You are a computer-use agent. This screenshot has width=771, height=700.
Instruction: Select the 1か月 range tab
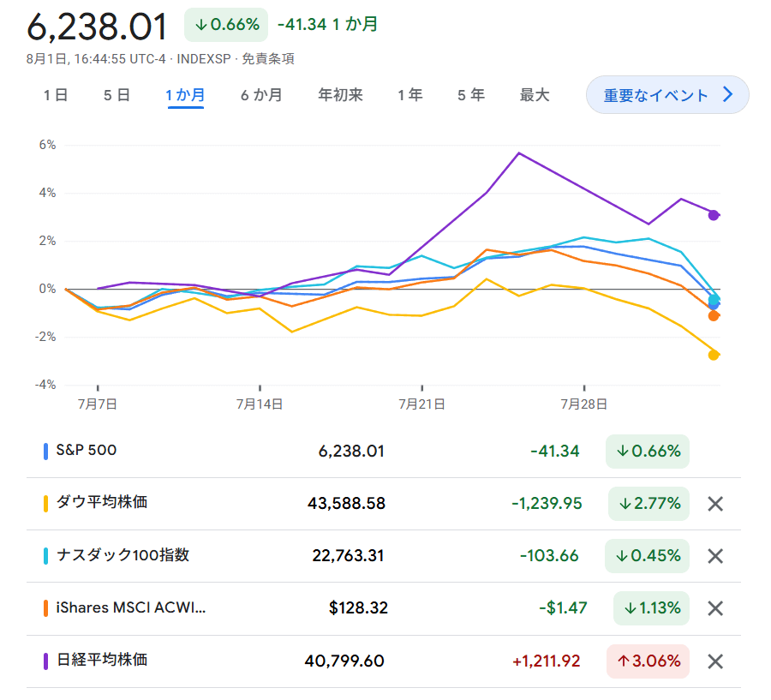(185, 95)
